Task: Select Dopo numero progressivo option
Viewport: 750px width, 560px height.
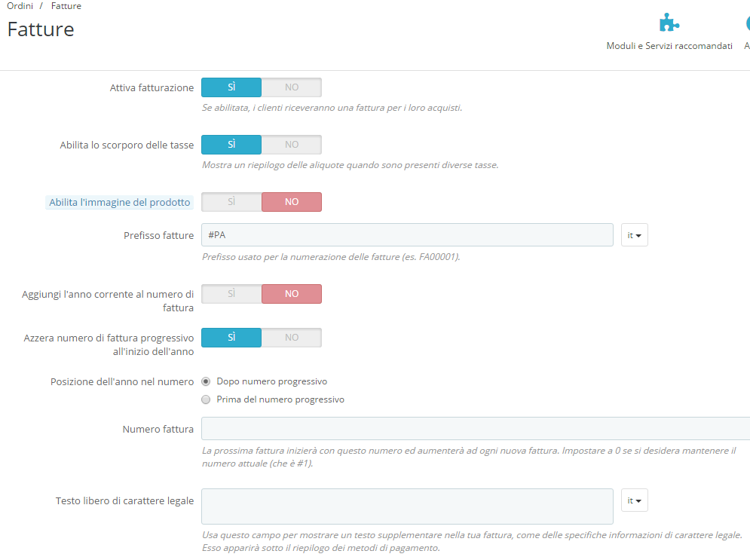Action: click(206, 381)
